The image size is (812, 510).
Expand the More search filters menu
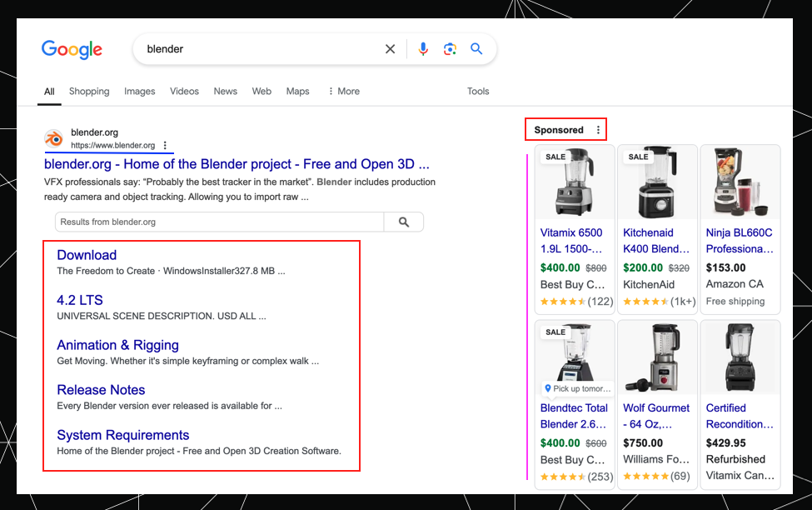pos(344,92)
